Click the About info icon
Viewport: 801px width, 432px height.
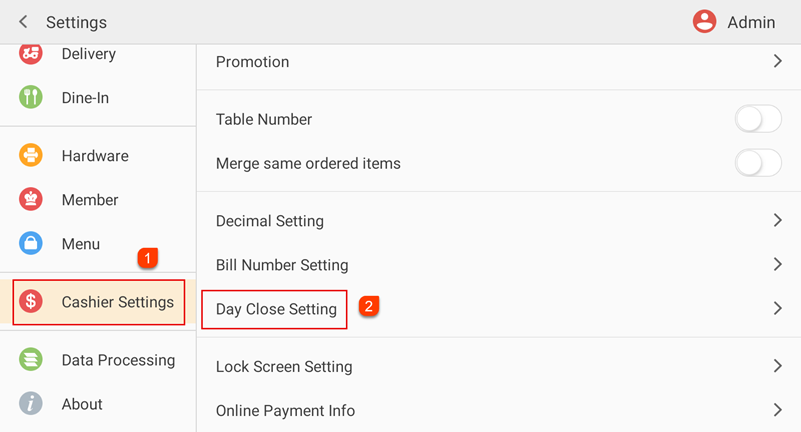point(31,404)
